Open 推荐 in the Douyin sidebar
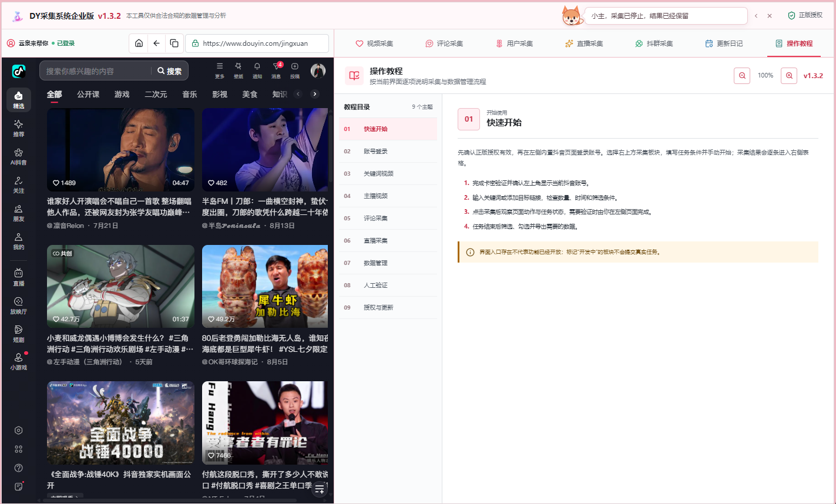The width and height of the screenshot is (836, 504). [19, 128]
